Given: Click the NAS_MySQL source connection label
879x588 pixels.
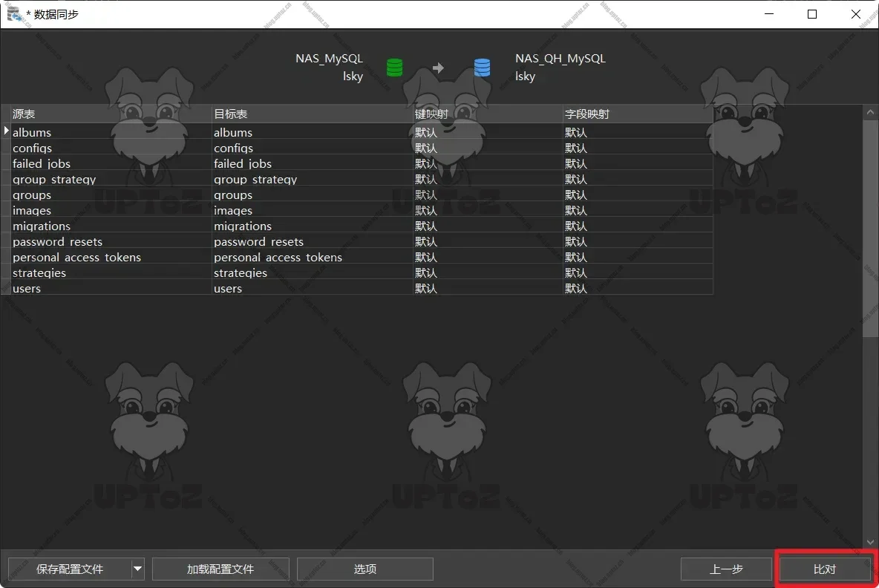Looking at the screenshot, I should tap(329, 59).
